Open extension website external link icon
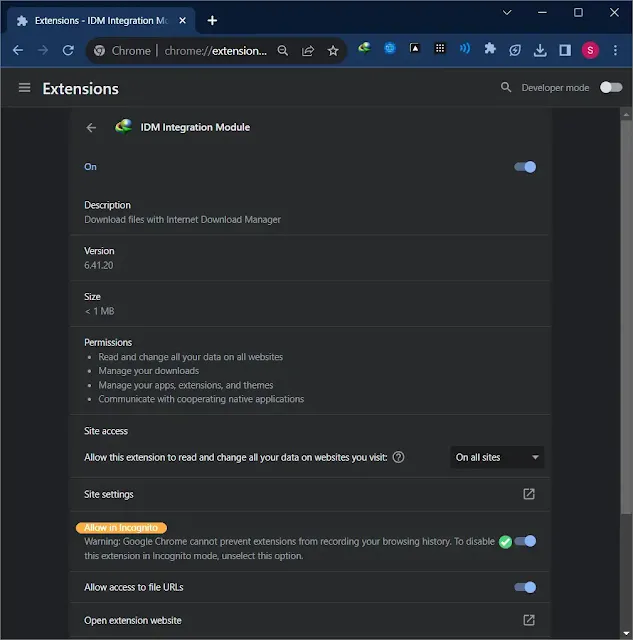 [x=529, y=620]
